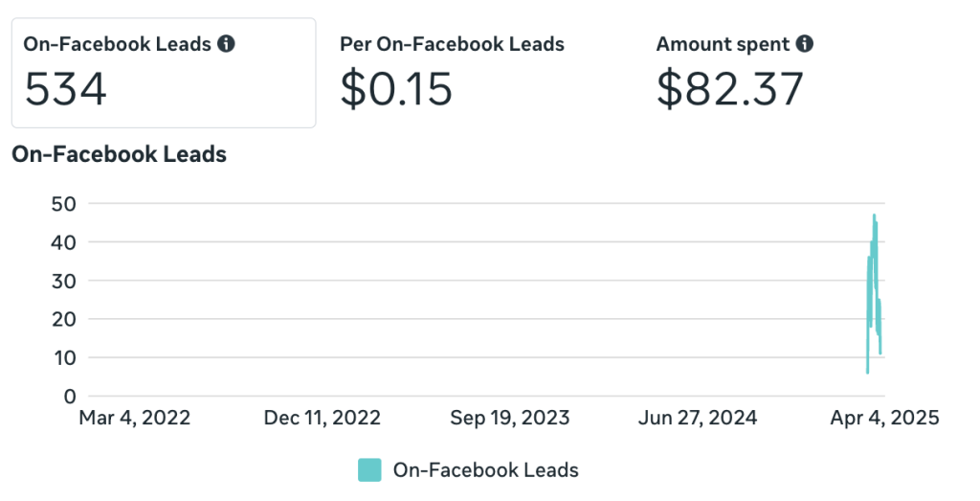Click the 30 label on y-axis
The image size is (980, 501).
(62, 281)
